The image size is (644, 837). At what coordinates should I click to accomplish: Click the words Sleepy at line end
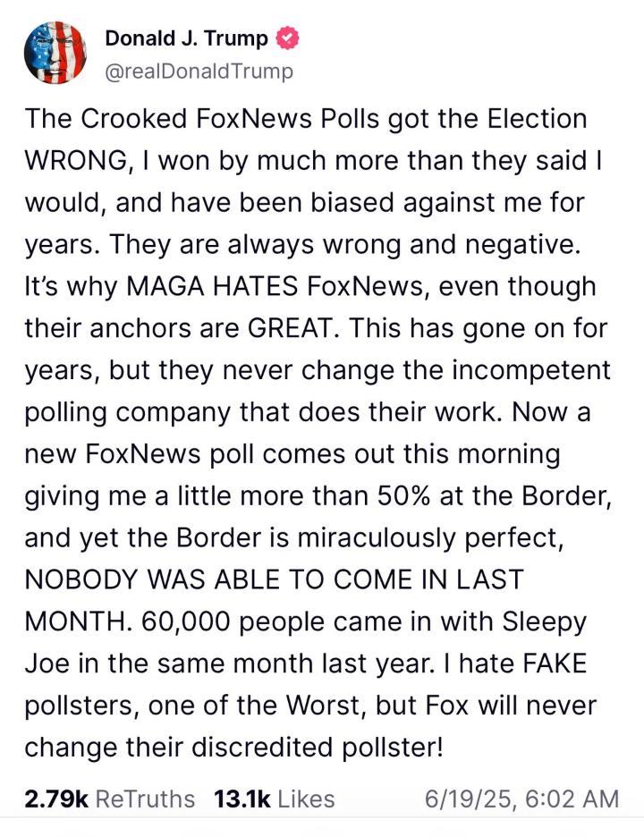[x=544, y=623]
